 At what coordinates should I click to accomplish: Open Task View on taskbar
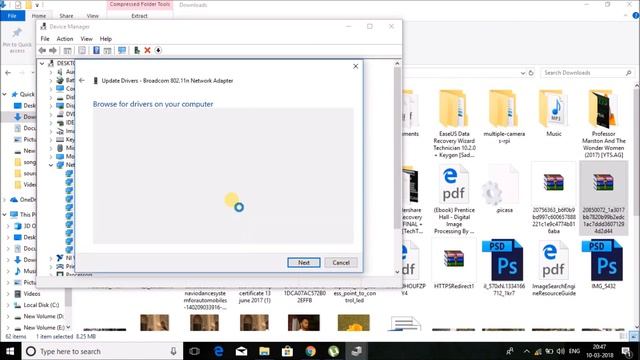coord(195,351)
